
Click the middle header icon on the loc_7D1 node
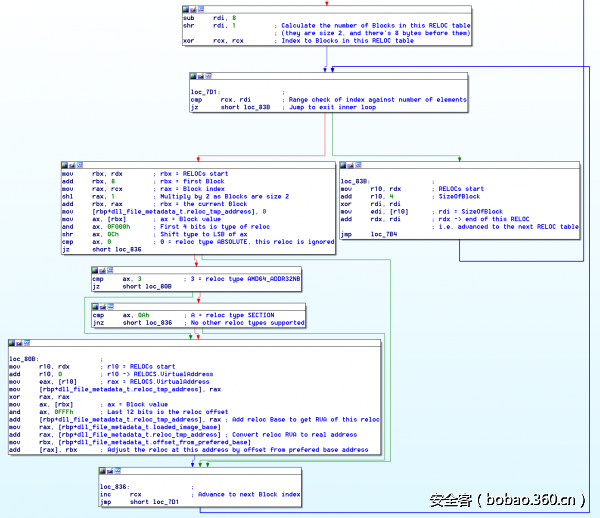[203, 76]
